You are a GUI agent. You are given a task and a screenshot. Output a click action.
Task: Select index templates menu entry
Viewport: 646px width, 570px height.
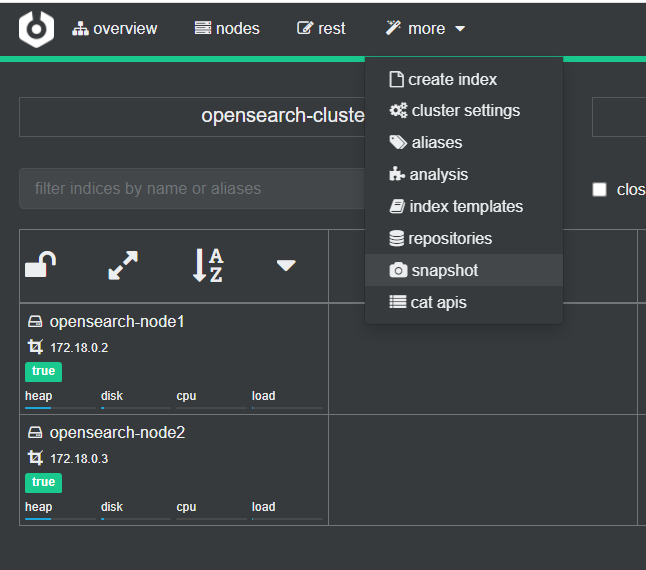click(x=464, y=206)
